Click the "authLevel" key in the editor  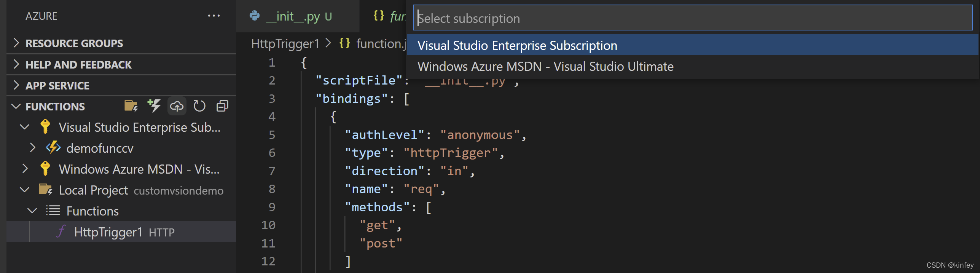click(x=384, y=135)
